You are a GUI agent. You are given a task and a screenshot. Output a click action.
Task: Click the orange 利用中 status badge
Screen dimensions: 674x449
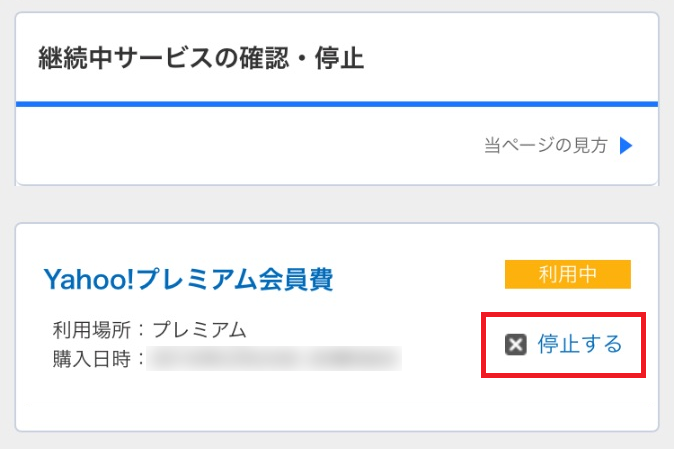point(567,274)
